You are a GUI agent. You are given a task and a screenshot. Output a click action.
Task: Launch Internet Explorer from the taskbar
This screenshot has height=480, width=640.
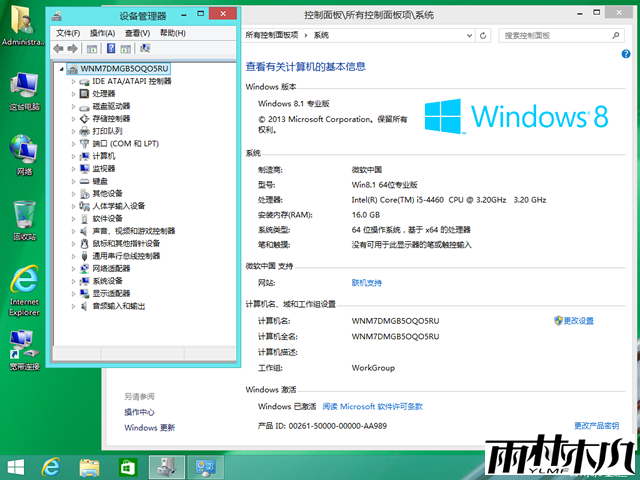51,467
